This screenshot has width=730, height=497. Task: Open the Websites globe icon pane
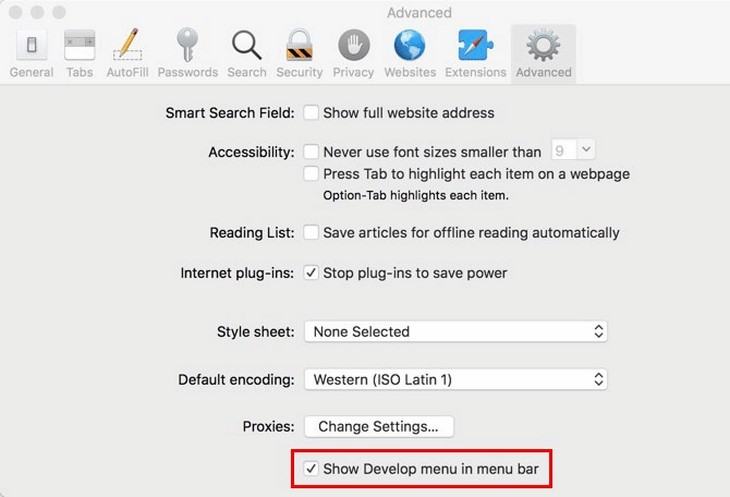tap(410, 54)
